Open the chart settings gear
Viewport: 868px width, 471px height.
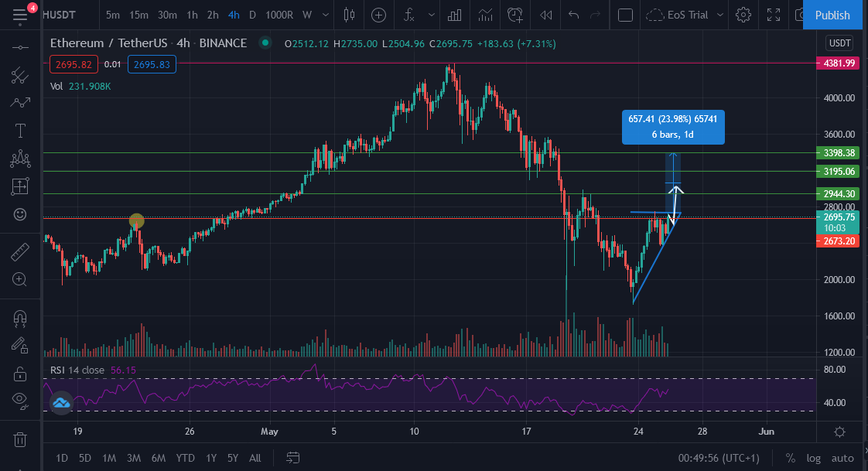click(743, 15)
